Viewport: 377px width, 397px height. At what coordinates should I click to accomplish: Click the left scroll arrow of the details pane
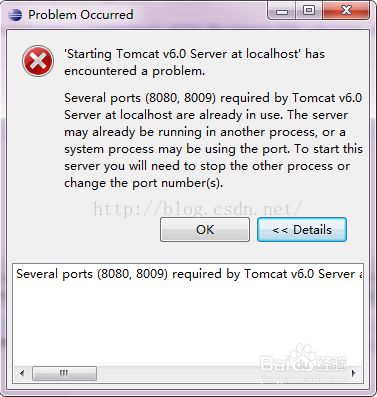(22, 373)
